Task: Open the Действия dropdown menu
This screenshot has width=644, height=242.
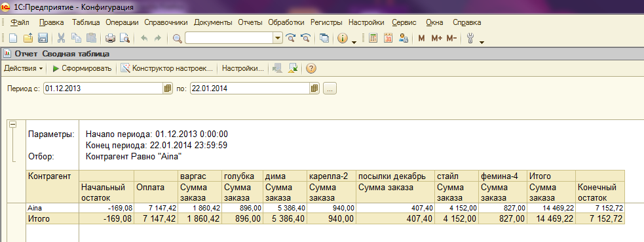Action: pos(24,68)
